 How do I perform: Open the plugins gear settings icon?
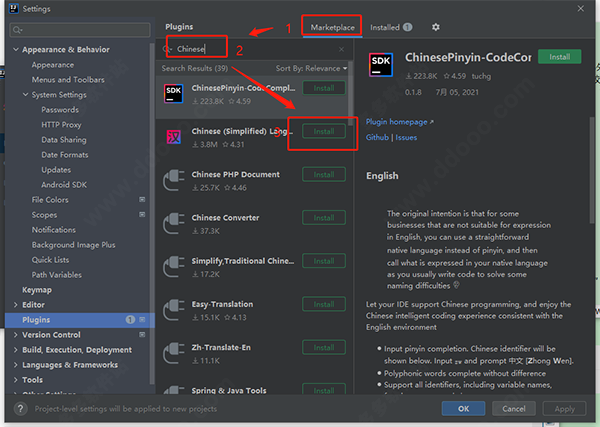point(435,27)
